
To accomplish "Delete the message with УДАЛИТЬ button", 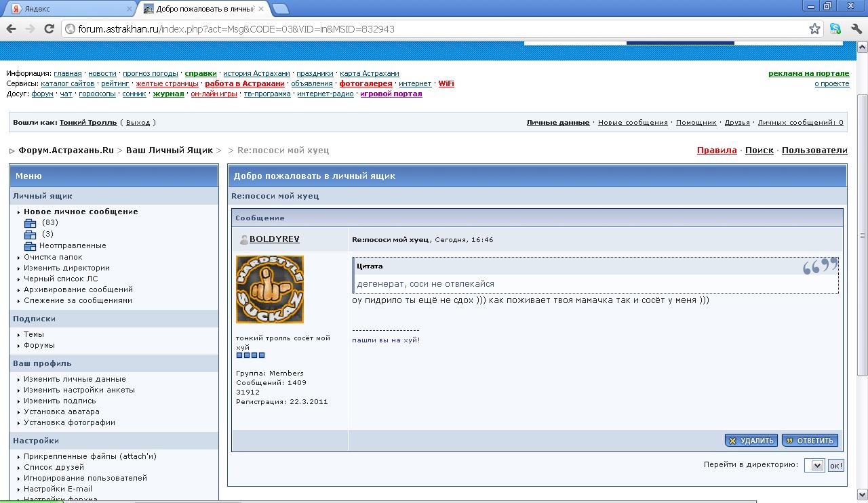I will point(751,441).
